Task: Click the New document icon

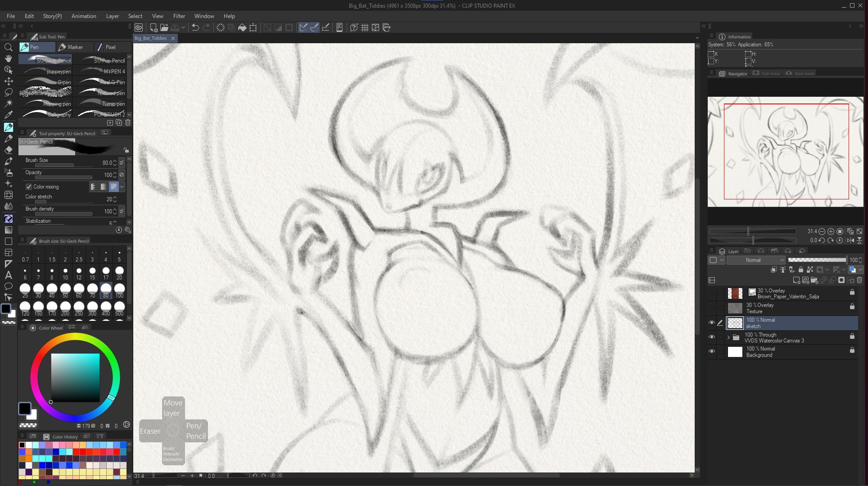Action: point(154,27)
